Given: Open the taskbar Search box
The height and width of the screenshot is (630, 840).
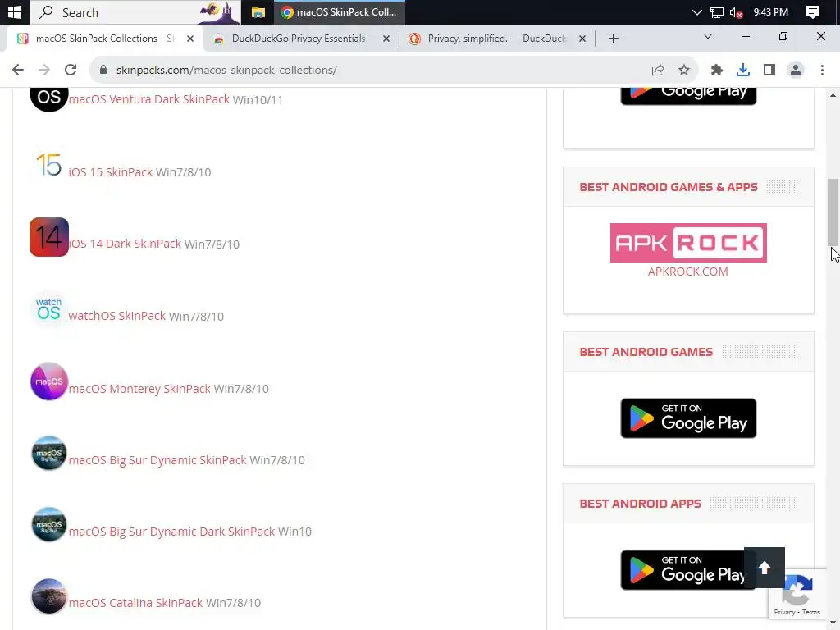Looking at the screenshot, I should pyautogui.click(x=135, y=11).
